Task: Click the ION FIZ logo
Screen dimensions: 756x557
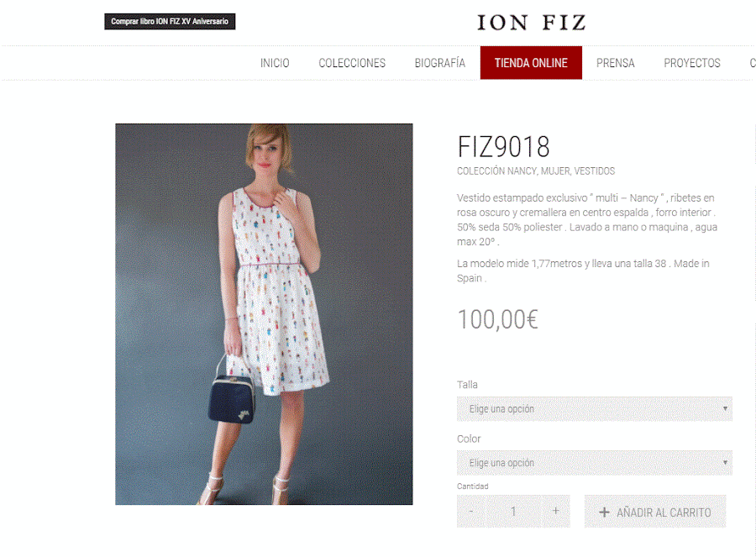Action: click(x=532, y=23)
